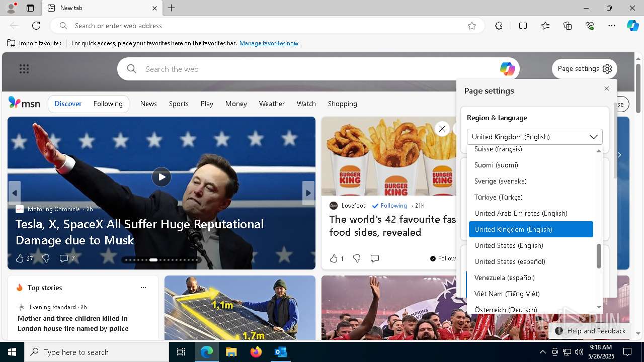Dislike the Tesla story thumbs down
Image resolution: width=644 pixels, height=362 pixels.
coord(46,258)
